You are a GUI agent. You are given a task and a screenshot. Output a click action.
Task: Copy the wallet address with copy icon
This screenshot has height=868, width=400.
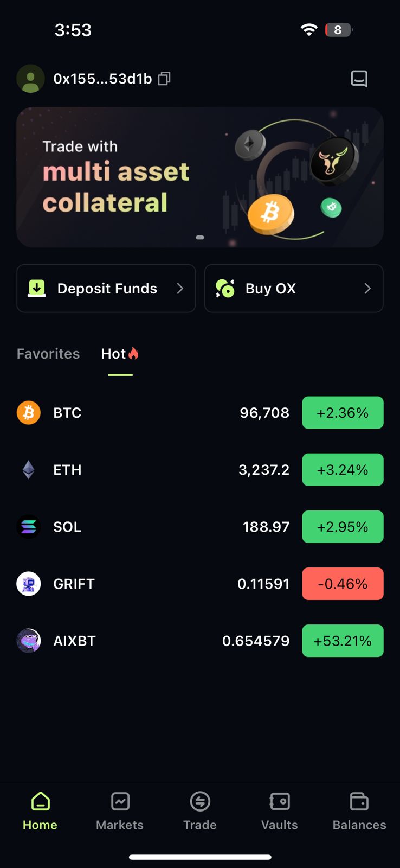pyautogui.click(x=164, y=79)
